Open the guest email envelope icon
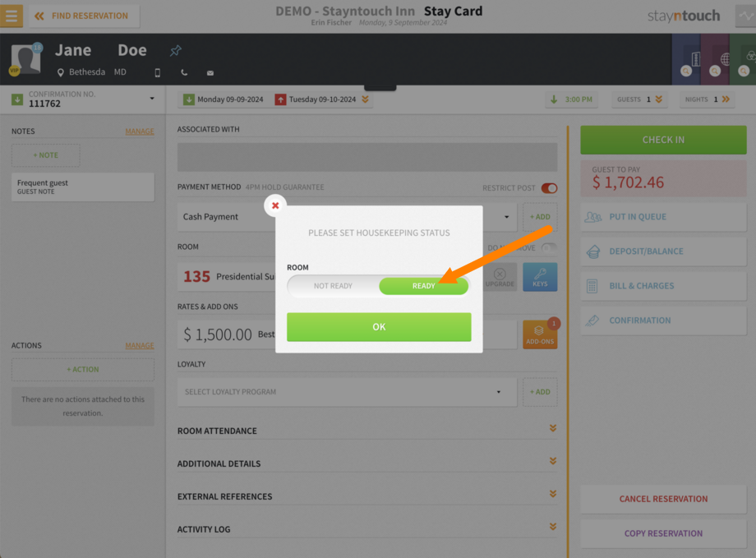 (x=210, y=73)
